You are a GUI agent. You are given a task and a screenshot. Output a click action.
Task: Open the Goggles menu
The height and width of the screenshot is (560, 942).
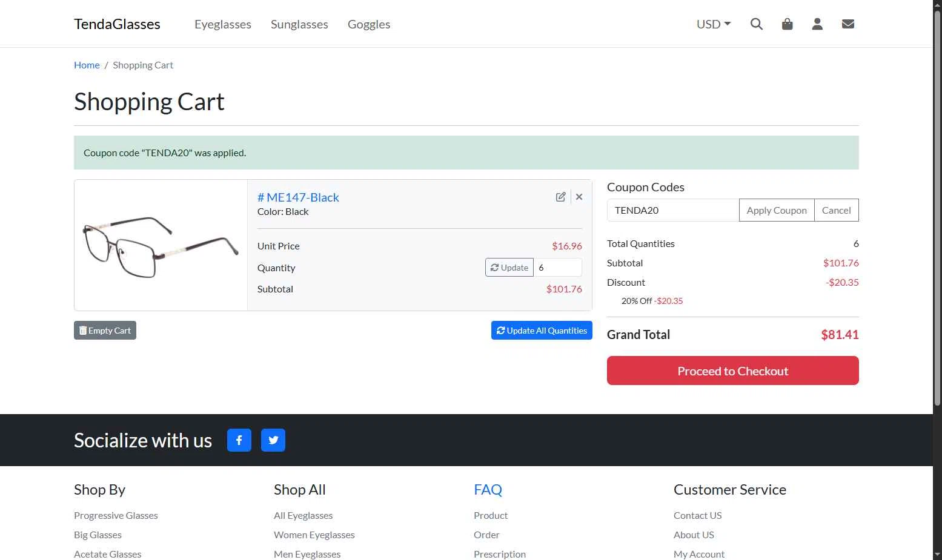pos(369,24)
